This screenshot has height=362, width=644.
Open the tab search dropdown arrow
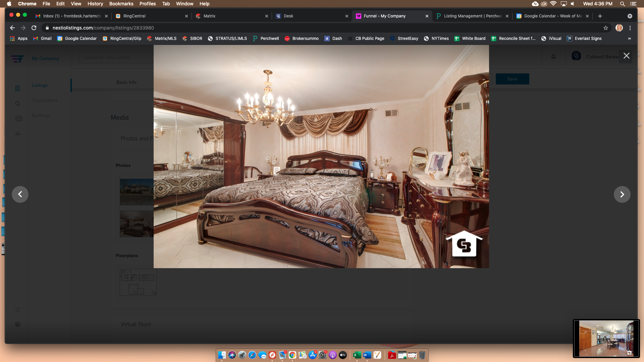[630, 16]
